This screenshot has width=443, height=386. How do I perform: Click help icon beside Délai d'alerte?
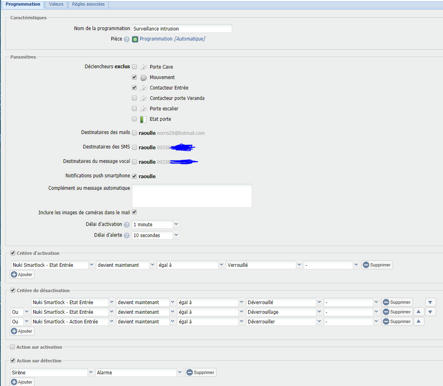click(x=127, y=235)
